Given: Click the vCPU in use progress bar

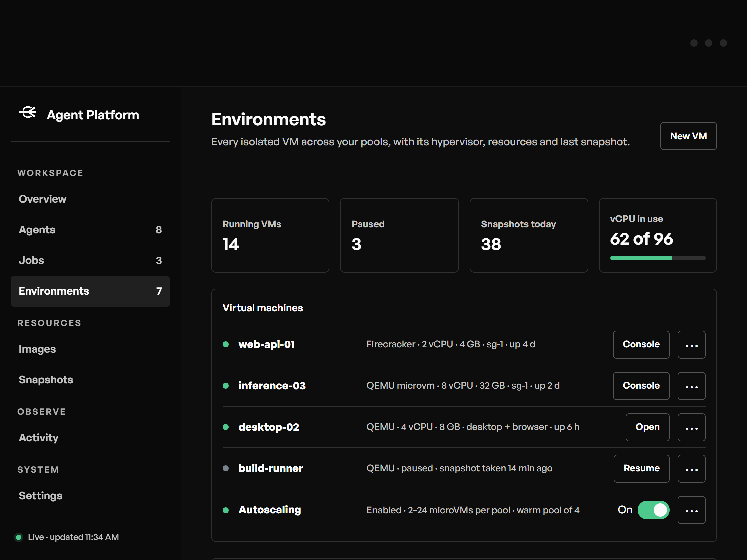Looking at the screenshot, I should [x=658, y=258].
